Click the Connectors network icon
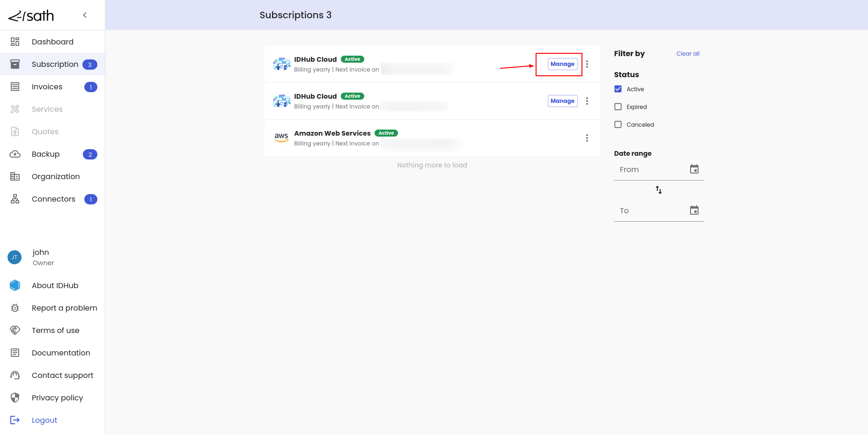Viewport: 868px width, 435px height. 15,199
